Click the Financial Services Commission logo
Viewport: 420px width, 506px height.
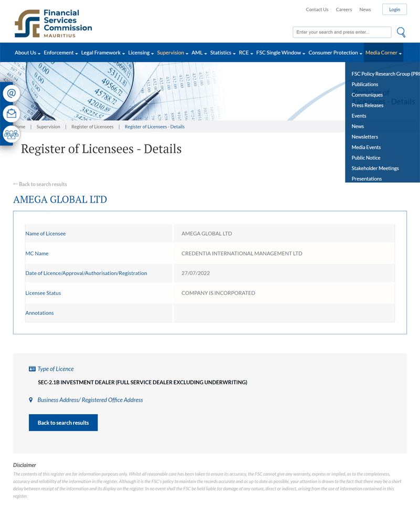click(x=53, y=23)
